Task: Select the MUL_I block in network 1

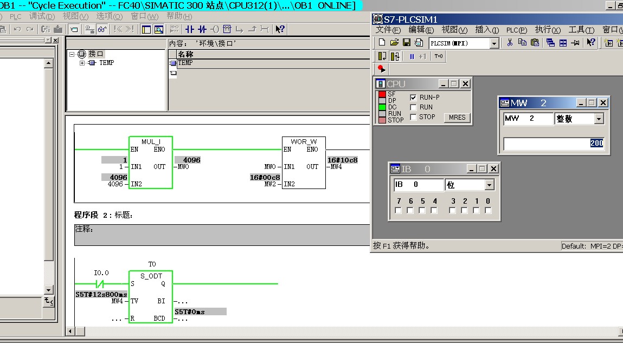Action: [x=151, y=162]
